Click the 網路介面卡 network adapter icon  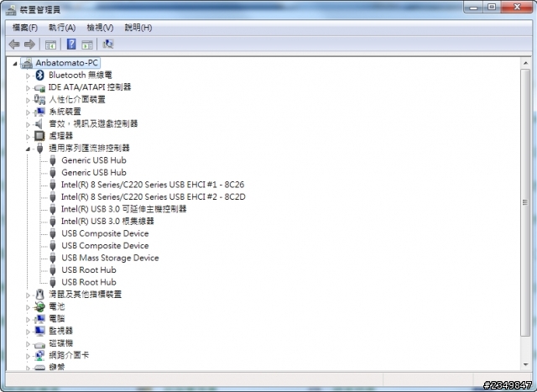pyautogui.click(x=39, y=356)
